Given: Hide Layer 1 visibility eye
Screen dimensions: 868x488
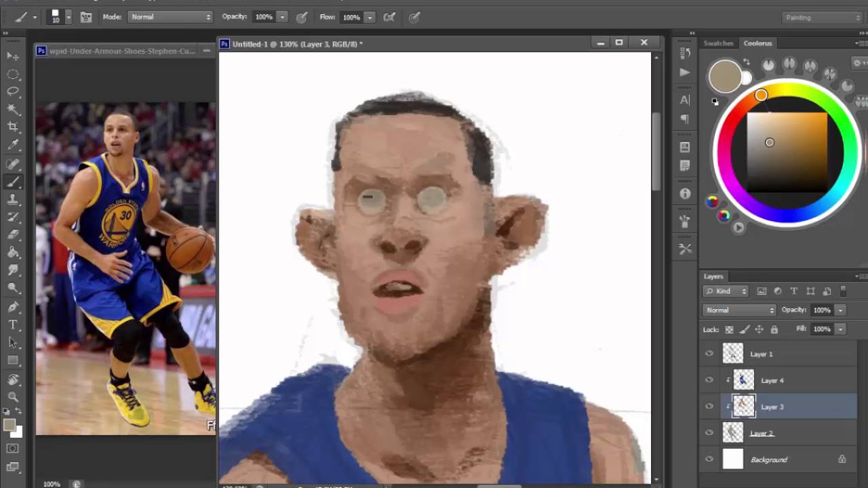Looking at the screenshot, I should (x=709, y=354).
